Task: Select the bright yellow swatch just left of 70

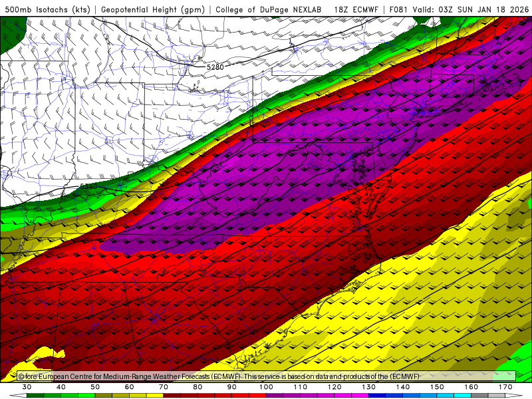Action: (x=155, y=396)
